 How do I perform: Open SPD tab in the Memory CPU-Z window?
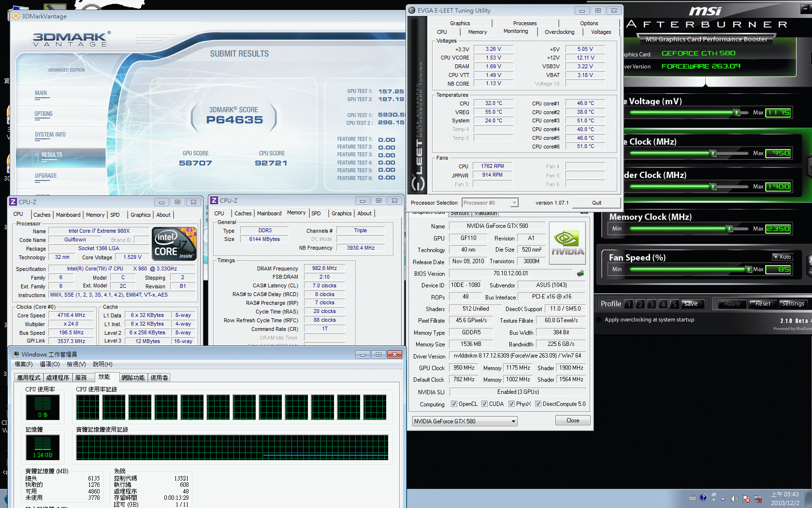click(x=316, y=213)
